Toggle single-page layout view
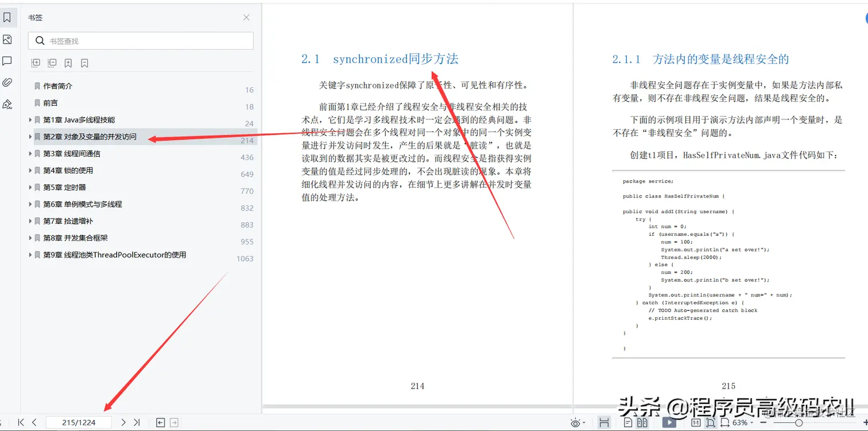Image resolution: width=868 pixels, height=431 pixels. click(629, 422)
